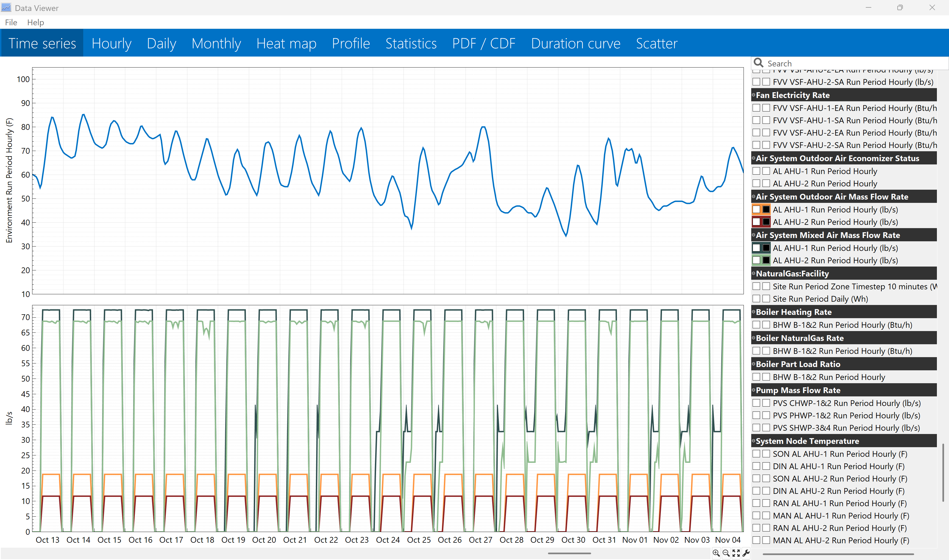Collapse the Fan Electricity Rate group
949x560 pixels.
[754, 95]
